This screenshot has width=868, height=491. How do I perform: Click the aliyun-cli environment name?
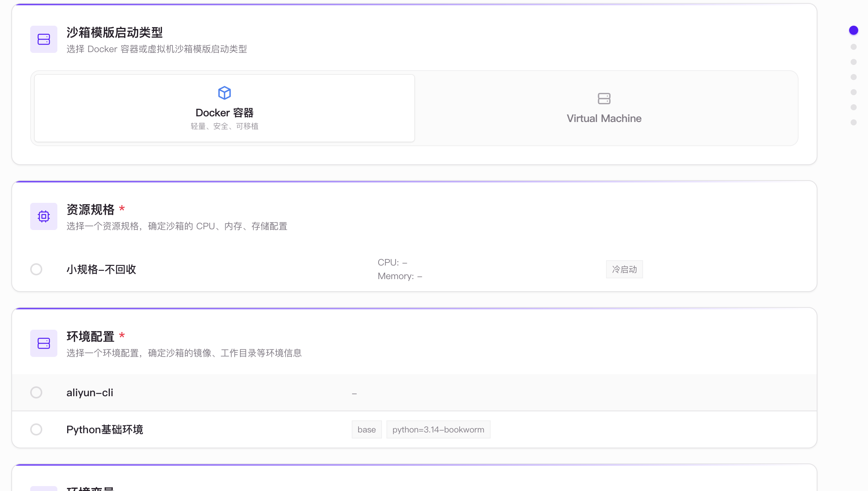(90, 392)
